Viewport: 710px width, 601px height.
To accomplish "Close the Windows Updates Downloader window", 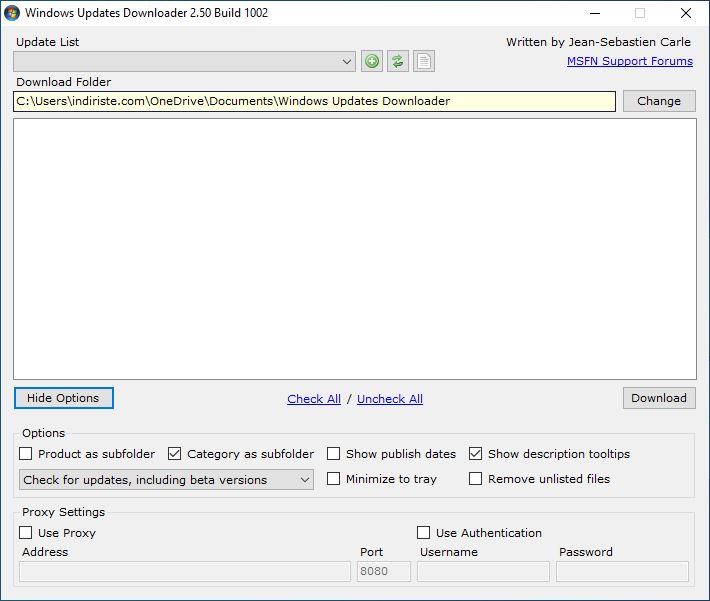I will (x=686, y=13).
